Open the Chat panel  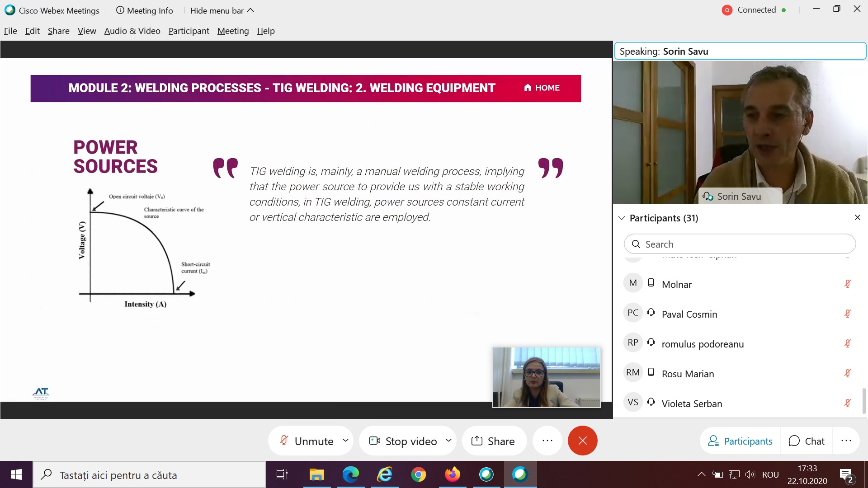coord(807,441)
